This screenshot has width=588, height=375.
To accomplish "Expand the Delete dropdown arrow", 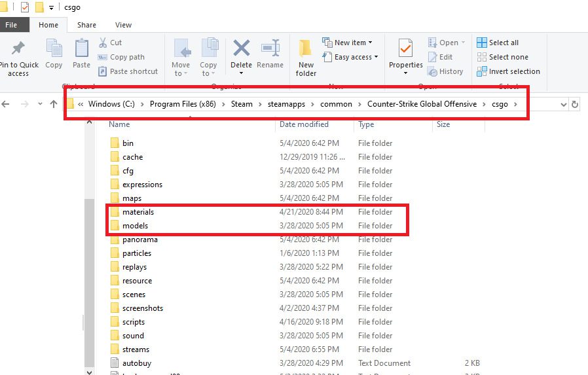I will [241, 73].
